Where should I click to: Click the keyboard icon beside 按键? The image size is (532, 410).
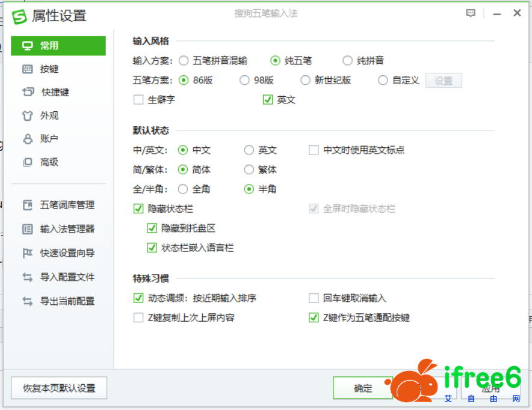[28, 69]
